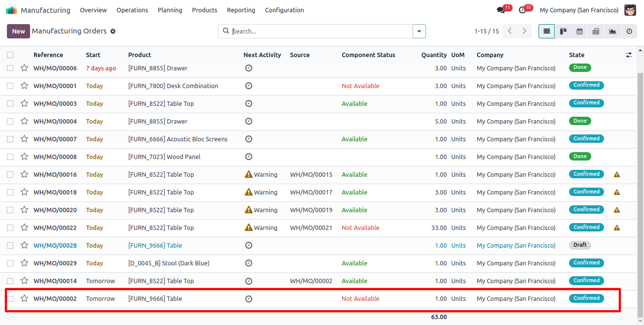This screenshot has width=644, height=325.
Task: Click the search magnifier icon
Action: pyautogui.click(x=226, y=31)
